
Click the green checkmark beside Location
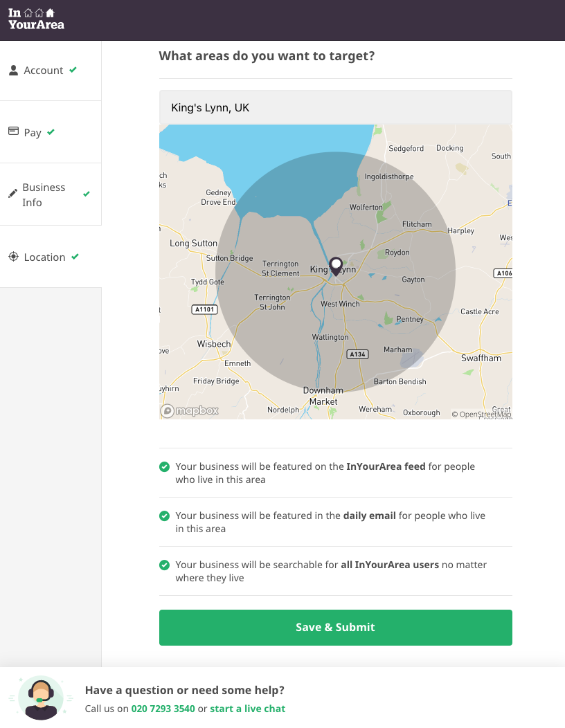(75, 256)
